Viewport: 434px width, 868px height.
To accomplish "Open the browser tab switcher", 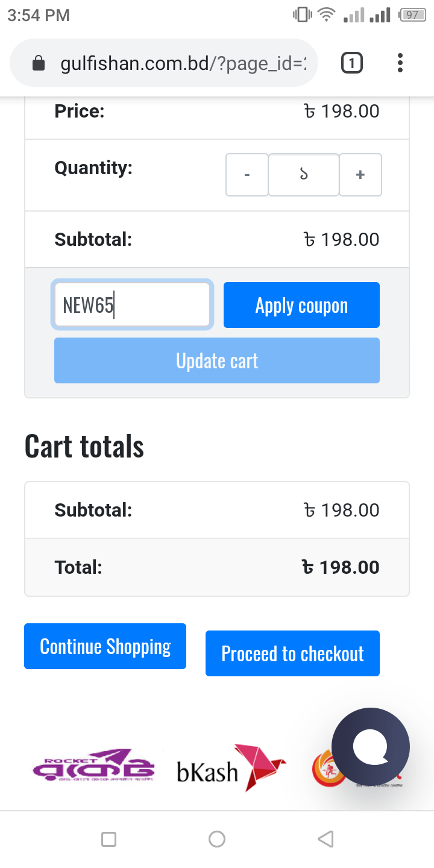I will point(352,63).
